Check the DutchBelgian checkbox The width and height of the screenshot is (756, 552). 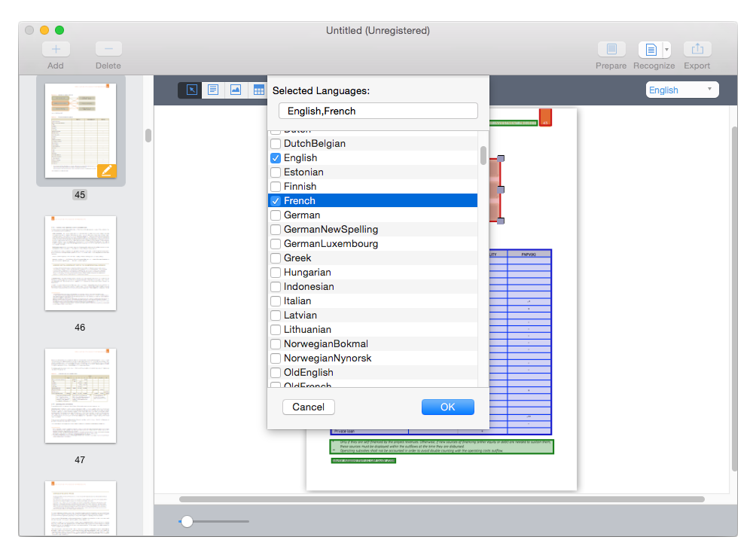[276, 144]
